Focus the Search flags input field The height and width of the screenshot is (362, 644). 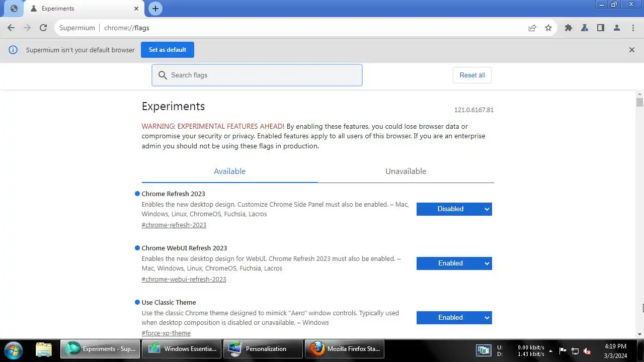click(x=257, y=75)
